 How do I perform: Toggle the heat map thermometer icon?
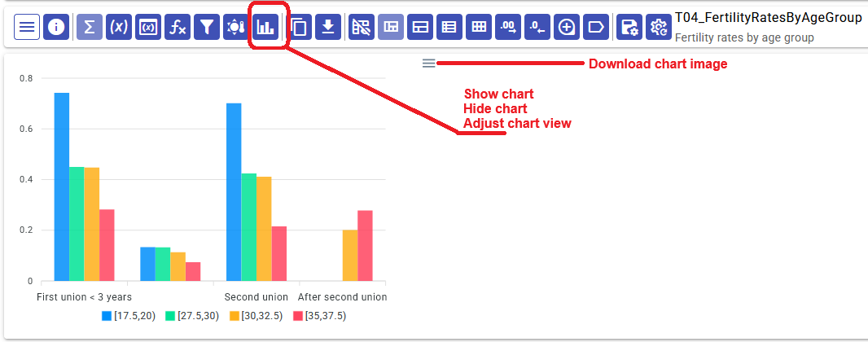[x=236, y=27]
